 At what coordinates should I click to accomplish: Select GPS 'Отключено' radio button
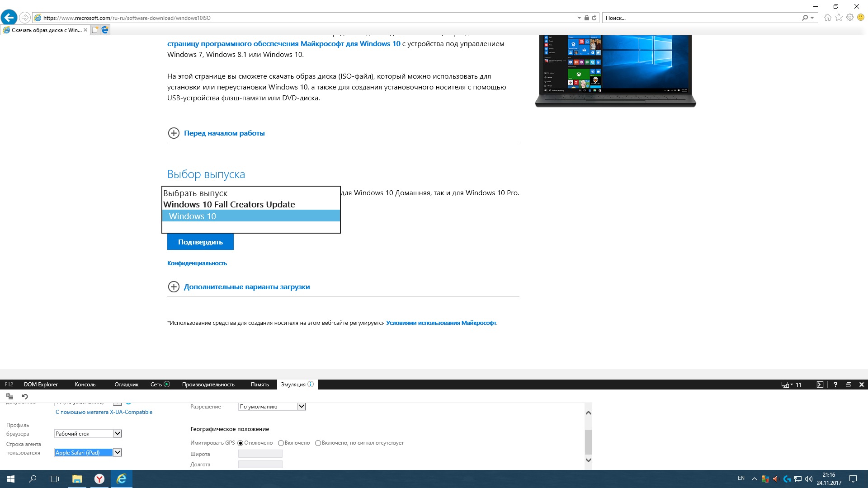[241, 443]
